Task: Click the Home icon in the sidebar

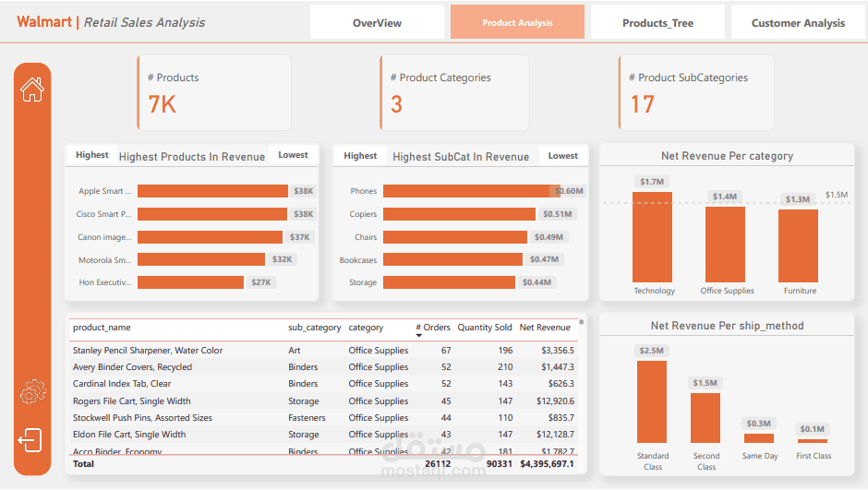Action: click(x=32, y=90)
